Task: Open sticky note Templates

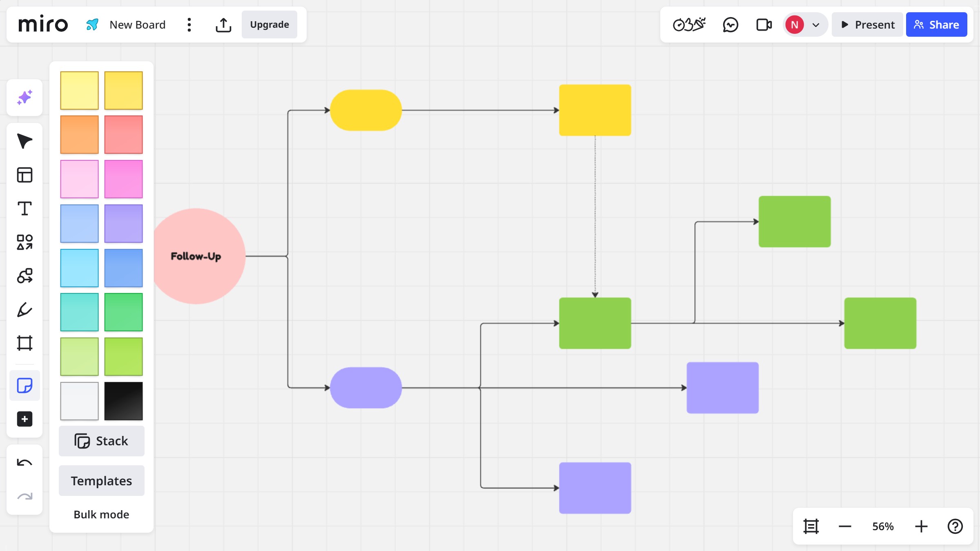Action: tap(101, 480)
